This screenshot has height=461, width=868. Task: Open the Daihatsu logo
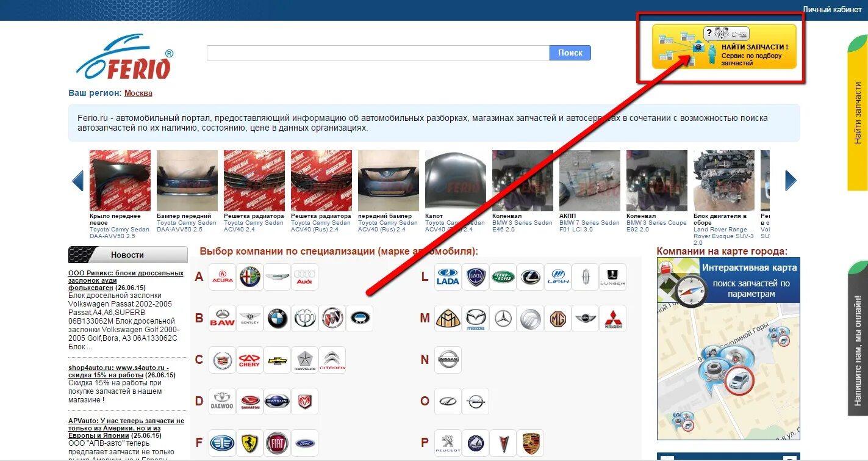coord(249,402)
